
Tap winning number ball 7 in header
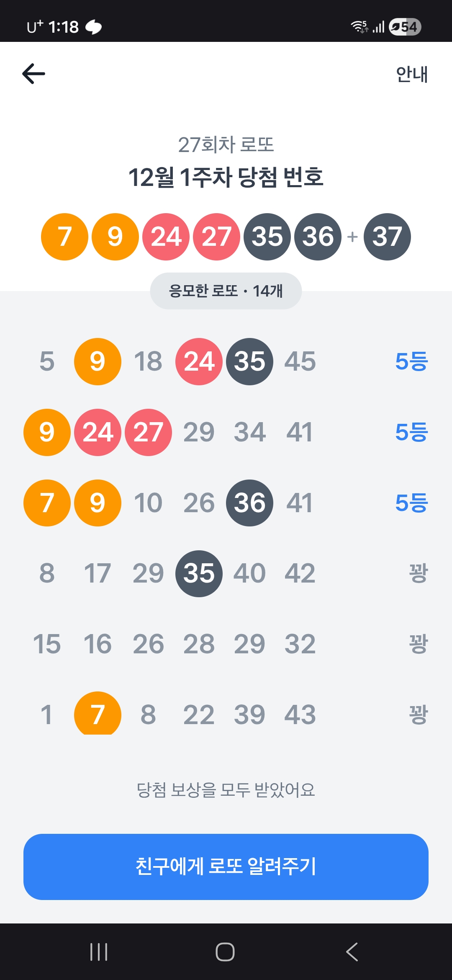64,237
